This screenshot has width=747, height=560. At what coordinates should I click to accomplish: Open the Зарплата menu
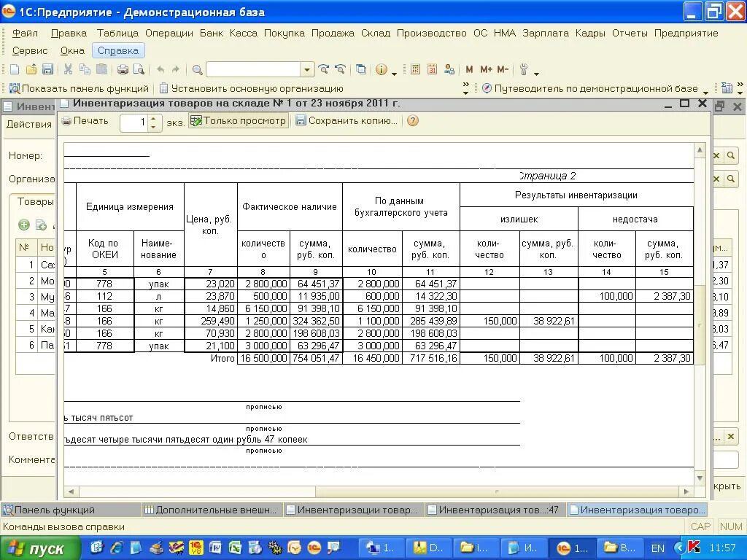coord(546,34)
